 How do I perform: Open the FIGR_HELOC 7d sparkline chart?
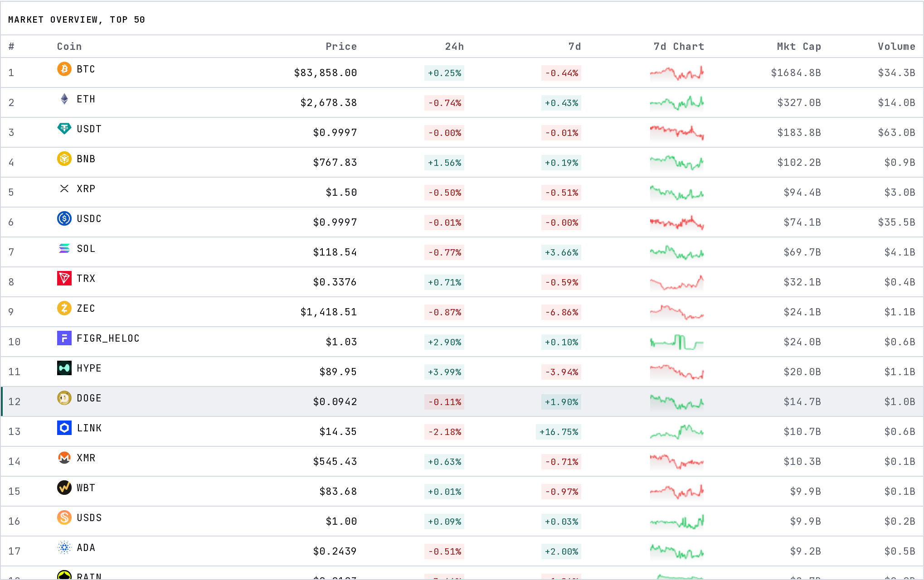point(677,342)
